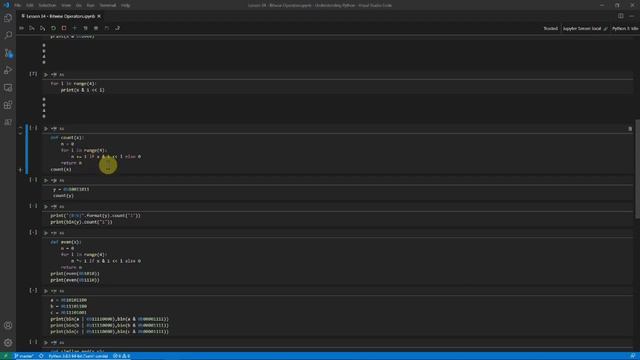Click the line 'return n' in count cell
Image resolution: width=640 pixels, height=360 pixels.
(71, 163)
